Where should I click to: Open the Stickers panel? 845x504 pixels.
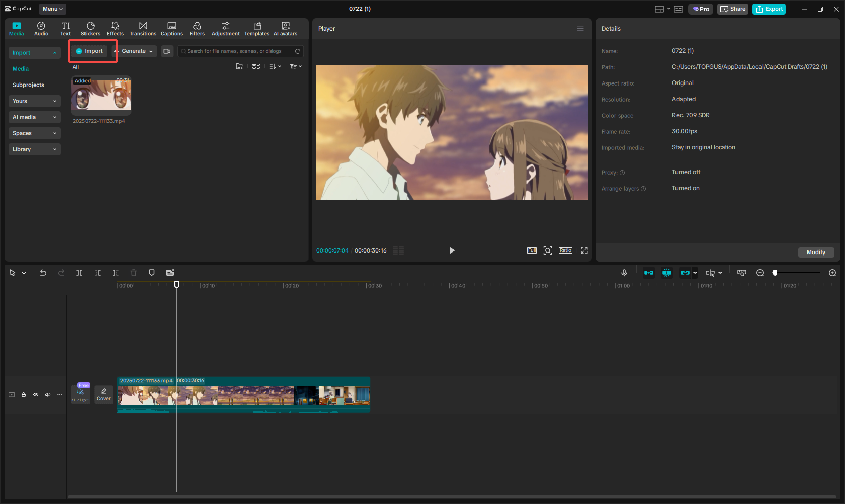[x=91, y=28]
